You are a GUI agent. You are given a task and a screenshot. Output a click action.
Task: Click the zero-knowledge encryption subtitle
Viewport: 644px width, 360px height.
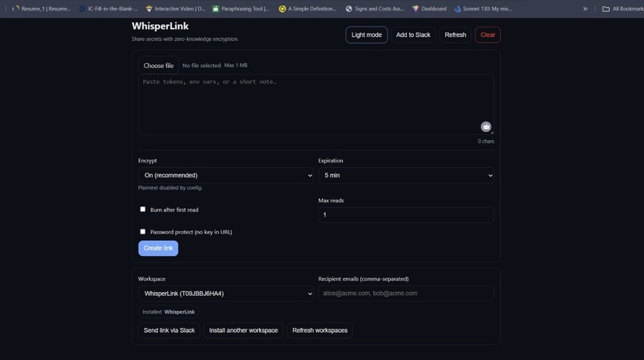(x=185, y=39)
